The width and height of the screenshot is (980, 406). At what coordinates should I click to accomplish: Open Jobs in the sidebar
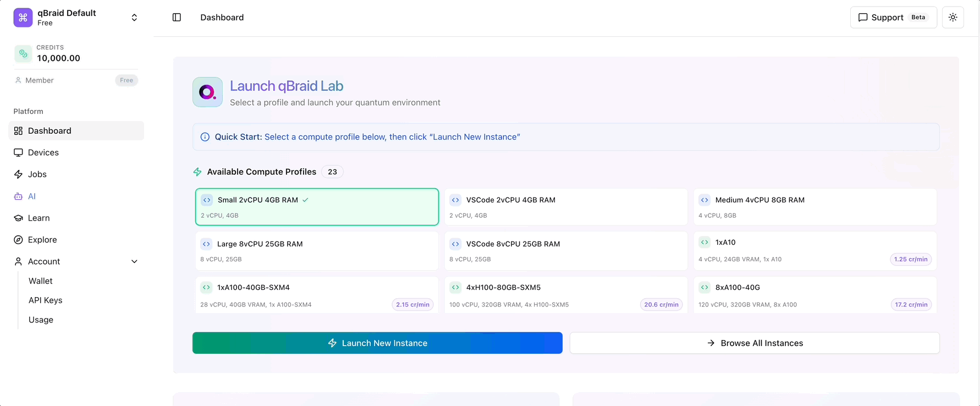pos(76,174)
